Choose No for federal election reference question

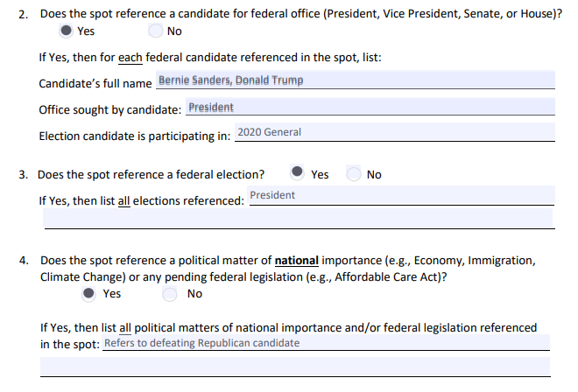[x=355, y=174]
